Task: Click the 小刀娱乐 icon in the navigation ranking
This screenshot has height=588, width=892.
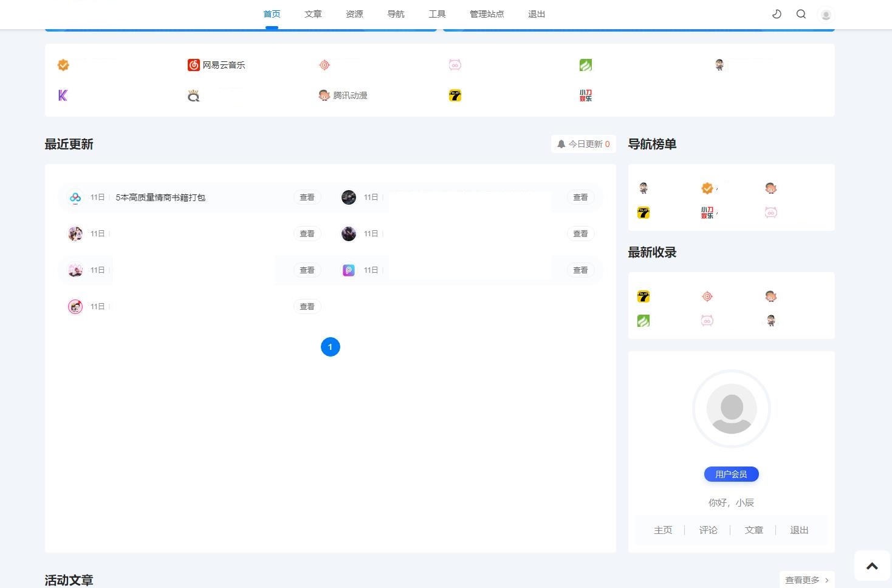Action: click(707, 213)
